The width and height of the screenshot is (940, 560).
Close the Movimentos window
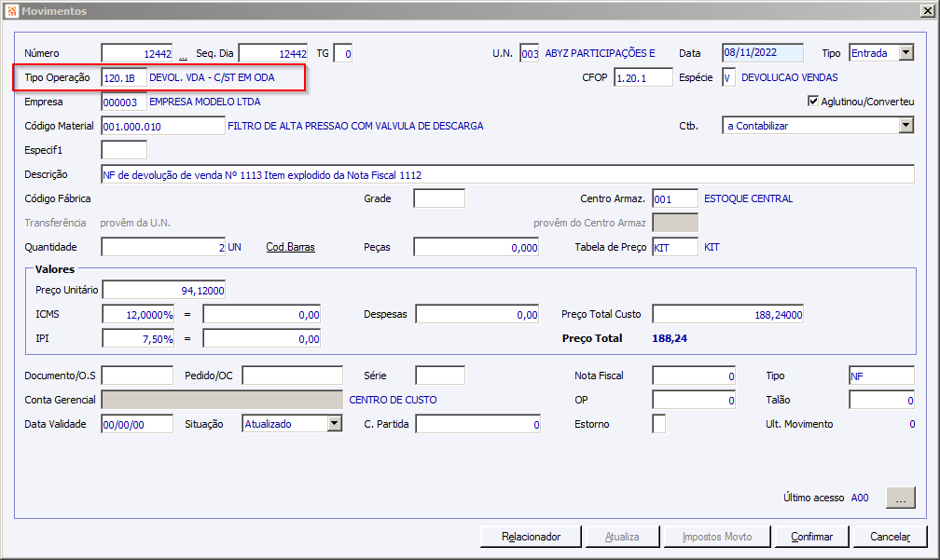coord(927,11)
